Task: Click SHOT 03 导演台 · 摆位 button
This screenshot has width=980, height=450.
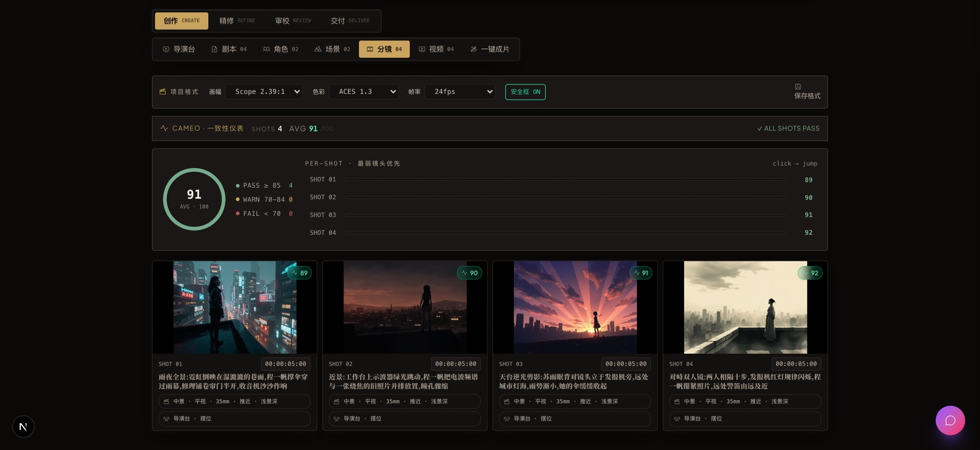Action: (x=575, y=419)
